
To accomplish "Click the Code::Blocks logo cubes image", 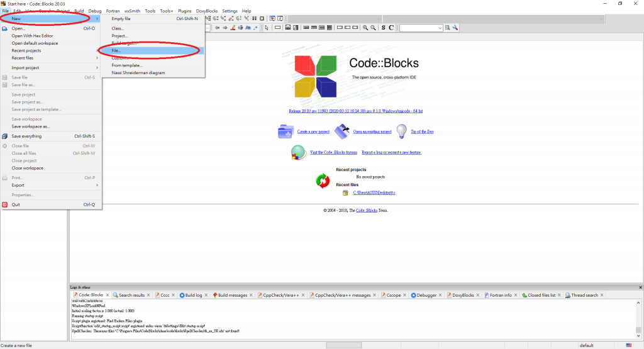I will coord(316,76).
